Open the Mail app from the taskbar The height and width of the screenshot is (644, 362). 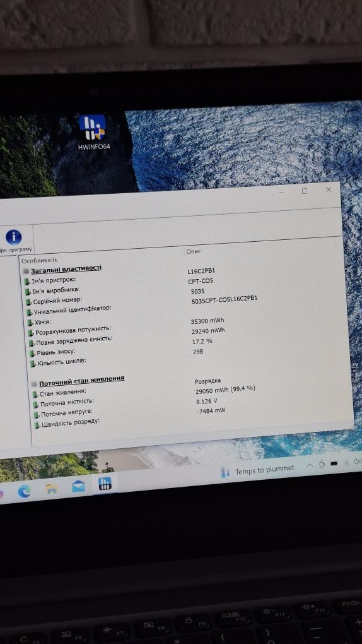tap(78, 486)
